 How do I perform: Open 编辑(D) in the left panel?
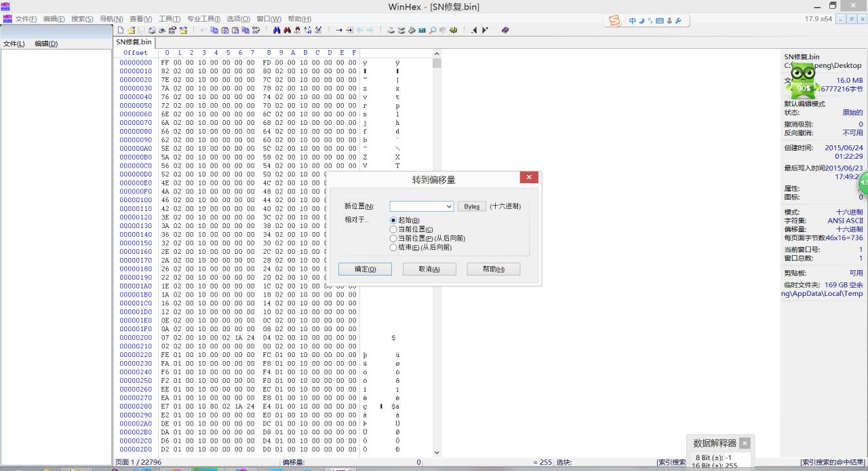pos(46,43)
